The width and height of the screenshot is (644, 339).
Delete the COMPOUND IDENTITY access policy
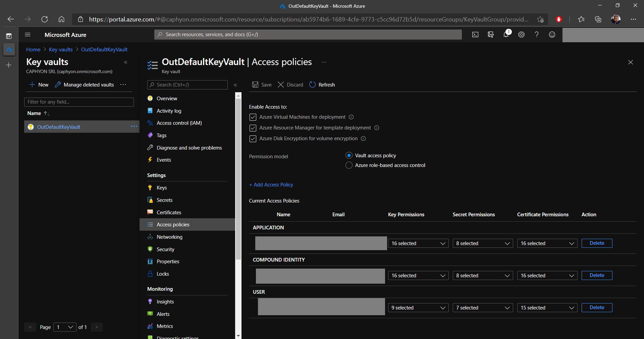point(597,275)
